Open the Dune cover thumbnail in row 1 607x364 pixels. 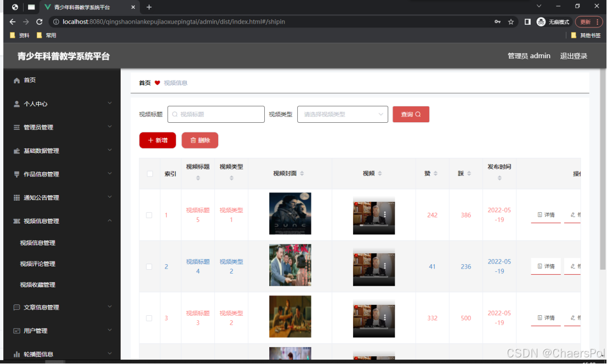tap(290, 214)
